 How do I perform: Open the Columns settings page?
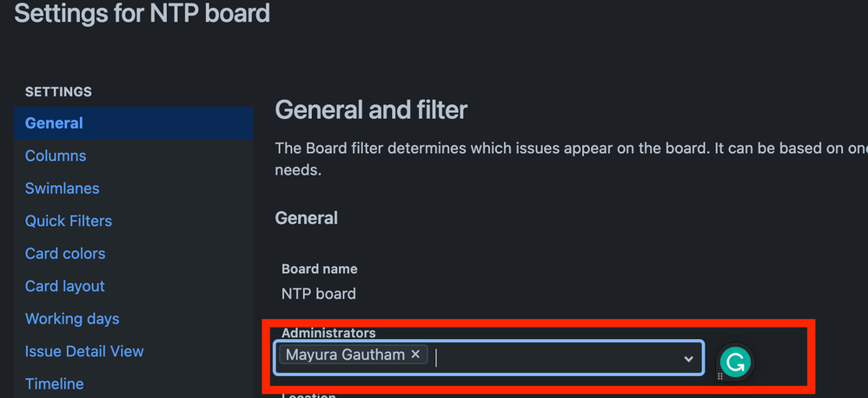tap(56, 156)
